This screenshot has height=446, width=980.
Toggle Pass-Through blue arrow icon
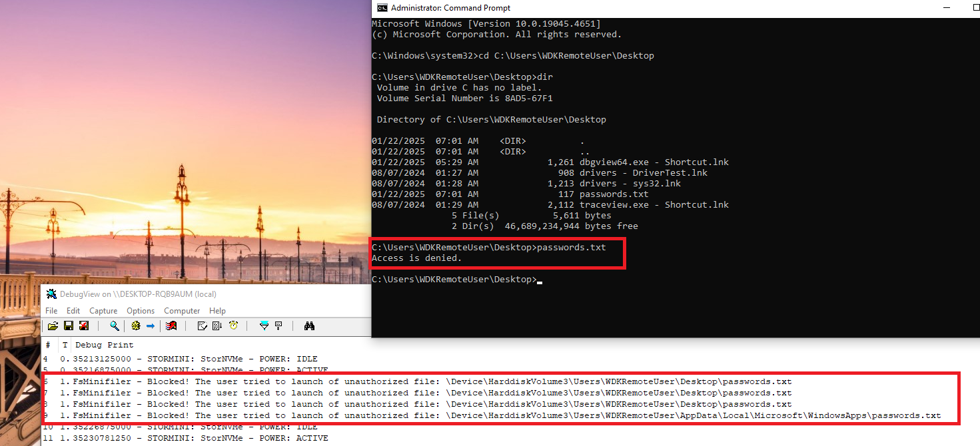151,326
